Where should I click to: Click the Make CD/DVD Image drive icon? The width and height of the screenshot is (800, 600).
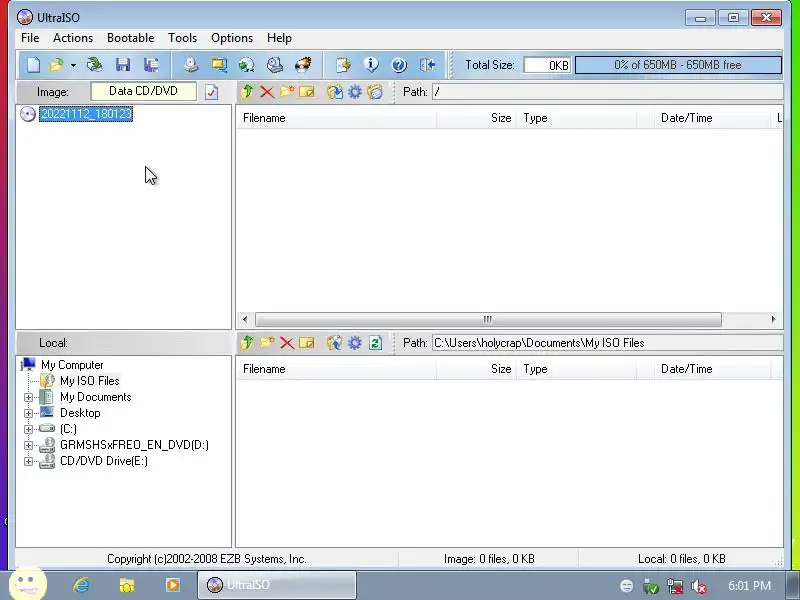[x=191, y=65]
